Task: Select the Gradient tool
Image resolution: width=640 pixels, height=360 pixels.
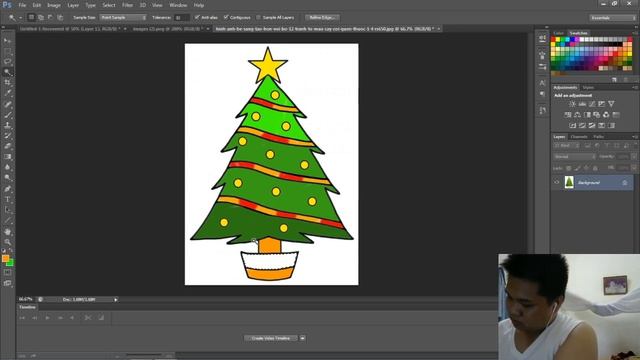Action: (7, 157)
